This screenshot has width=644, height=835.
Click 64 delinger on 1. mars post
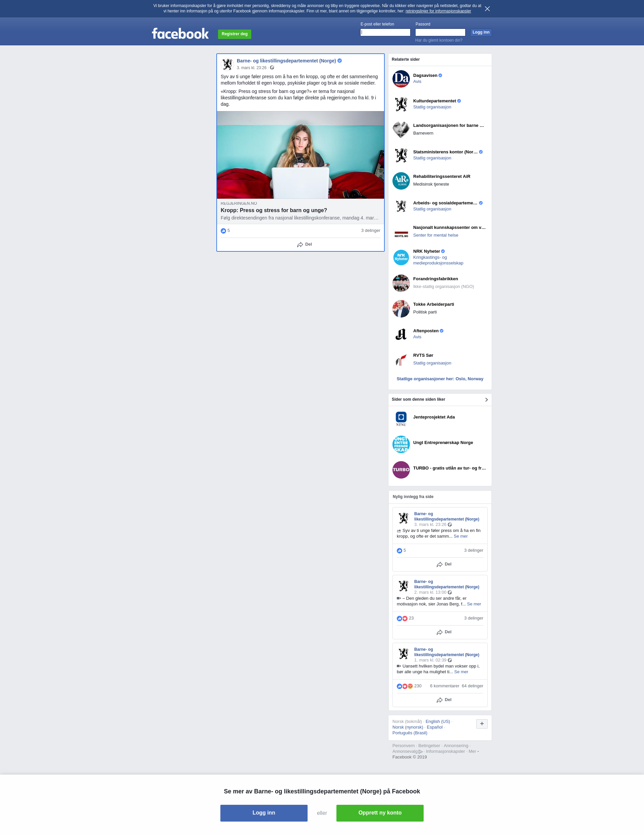pyautogui.click(x=472, y=686)
